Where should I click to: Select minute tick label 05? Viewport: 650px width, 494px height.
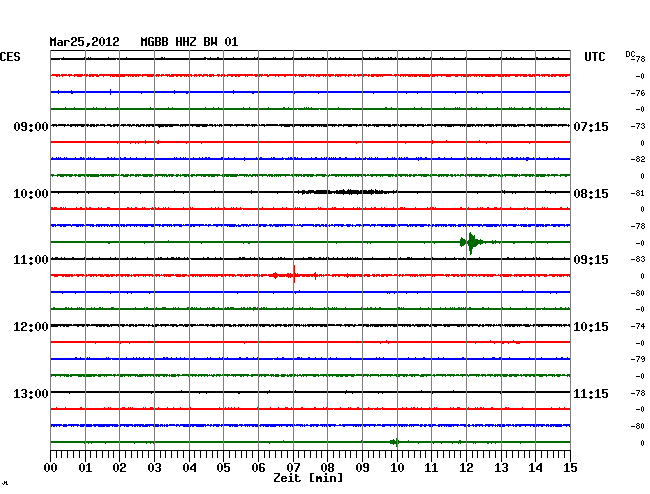223,467
